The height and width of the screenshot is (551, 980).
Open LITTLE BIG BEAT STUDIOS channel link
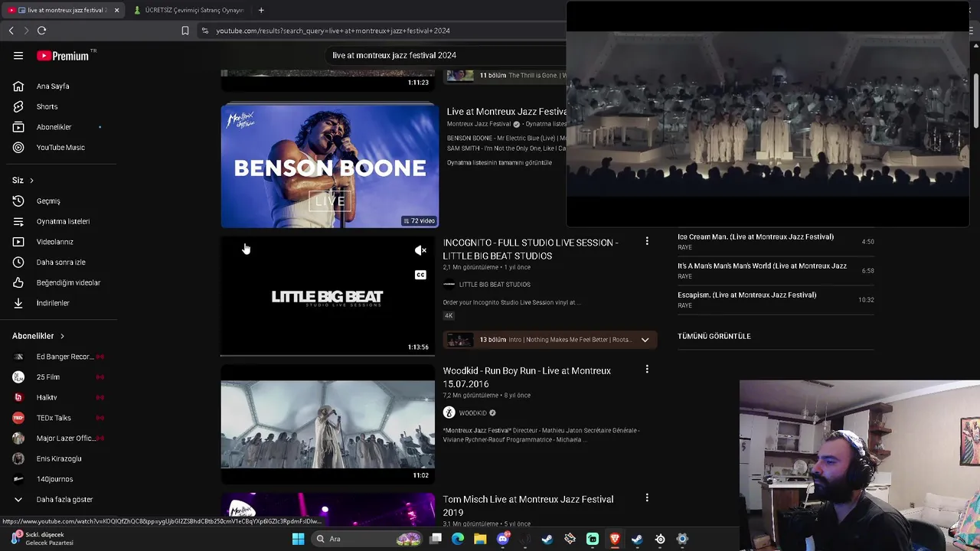point(495,285)
